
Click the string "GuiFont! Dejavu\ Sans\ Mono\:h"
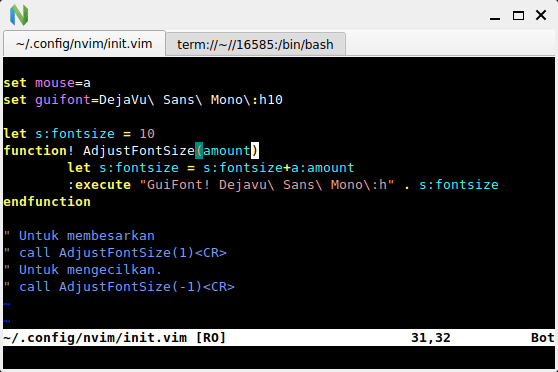coord(267,185)
